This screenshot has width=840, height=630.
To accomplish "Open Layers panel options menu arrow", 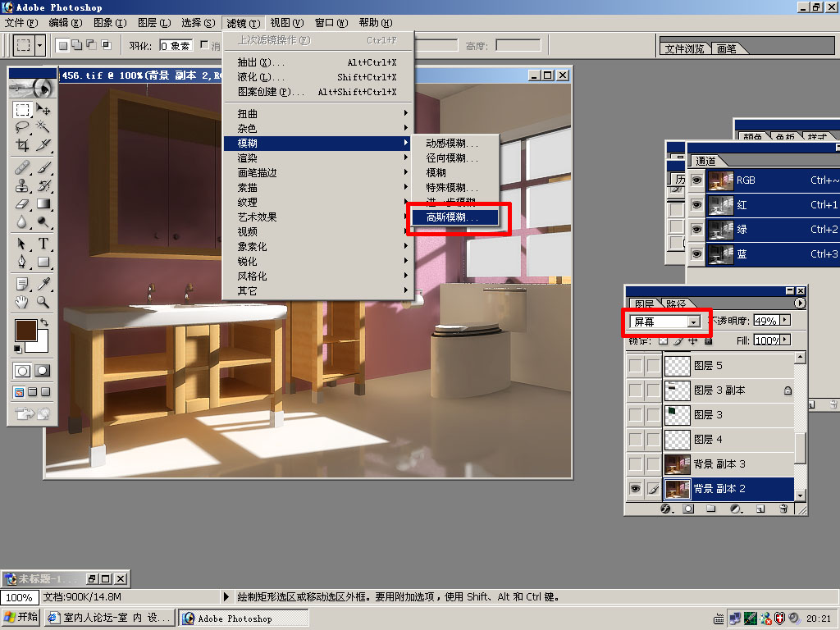I will (x=799, y=303).
